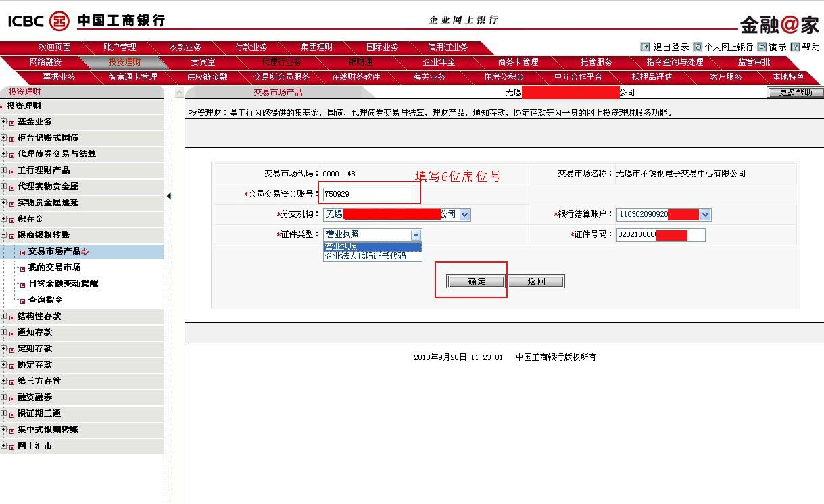This screenshot has width=824, height=504.
Task: Expand the 基金业务 tree node
Action: pos(4,122)
